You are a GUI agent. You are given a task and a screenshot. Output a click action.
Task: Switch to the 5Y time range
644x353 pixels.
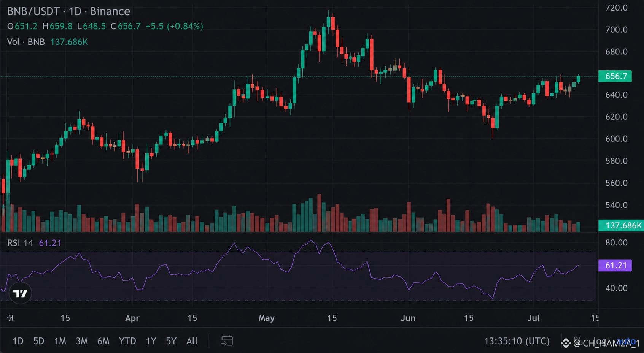171,341
